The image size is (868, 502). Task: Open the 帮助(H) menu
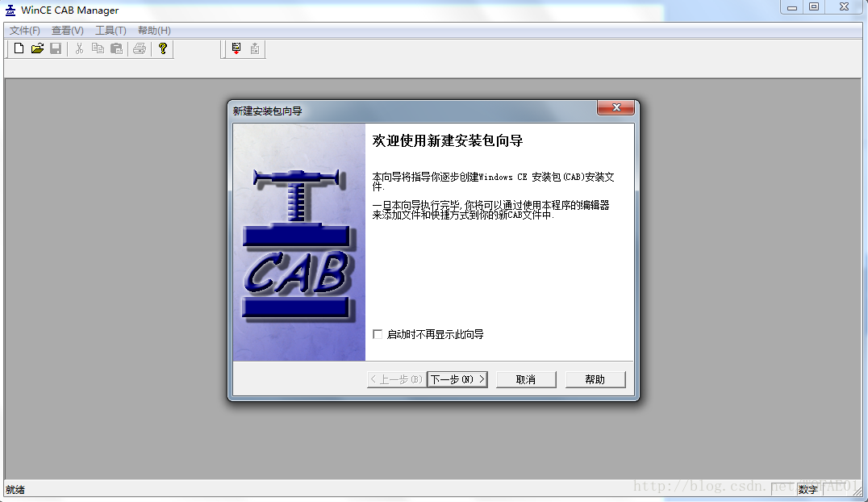(x=154, y=31)
